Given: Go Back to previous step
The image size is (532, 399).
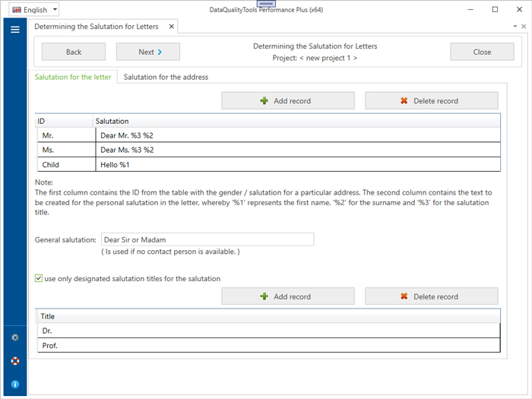Looking at the screenshot, I should click(74, 52).
